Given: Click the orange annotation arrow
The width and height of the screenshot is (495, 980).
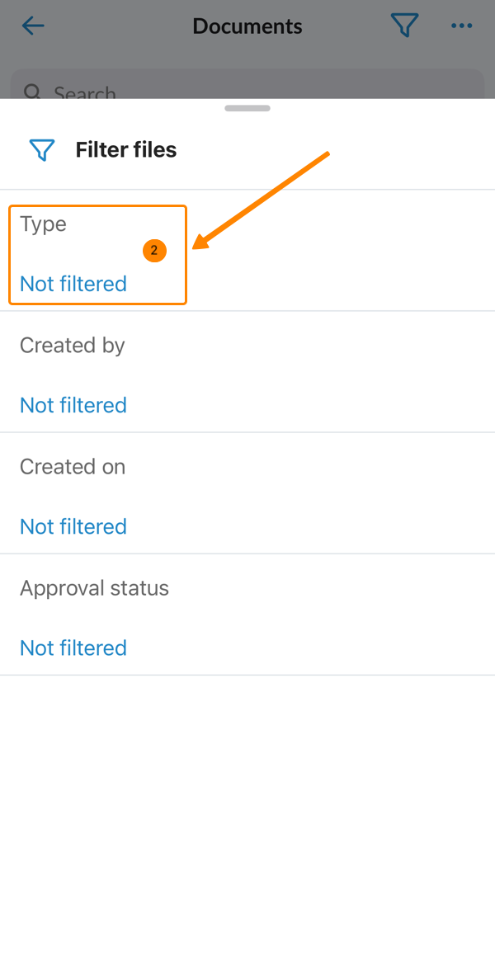Looking at the screenshot, I should 262,198.
